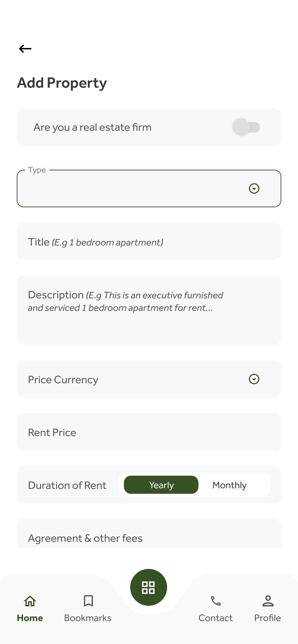Tap the Bookmarks ribbon icon
Screen dimensions: 298x644
[x=88, y=601]
